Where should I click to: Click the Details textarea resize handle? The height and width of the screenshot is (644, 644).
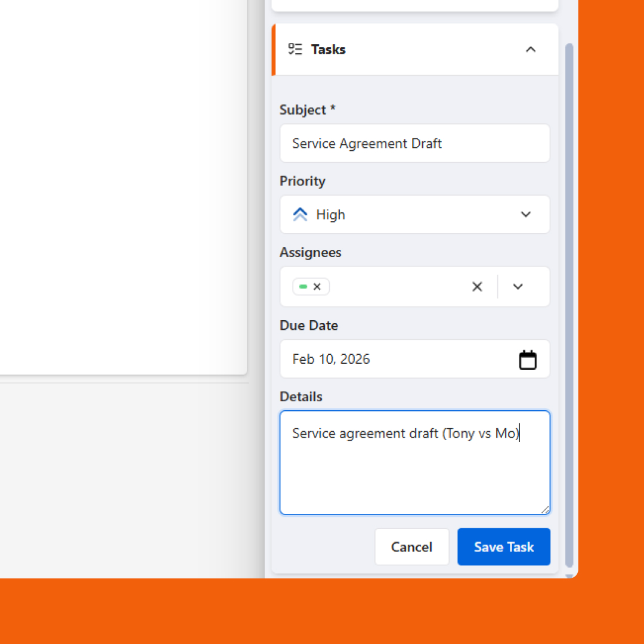point(545,510)
